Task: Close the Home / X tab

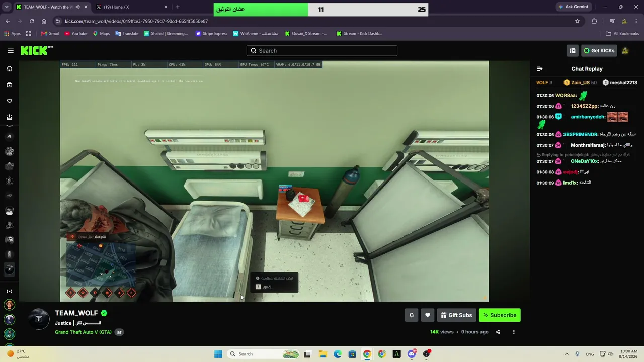Action: 166,7
